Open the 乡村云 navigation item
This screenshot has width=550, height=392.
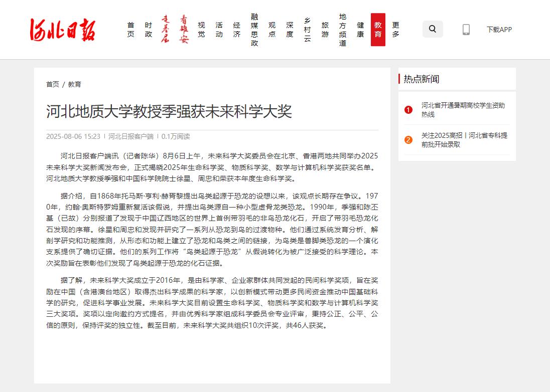coord(307,30)
